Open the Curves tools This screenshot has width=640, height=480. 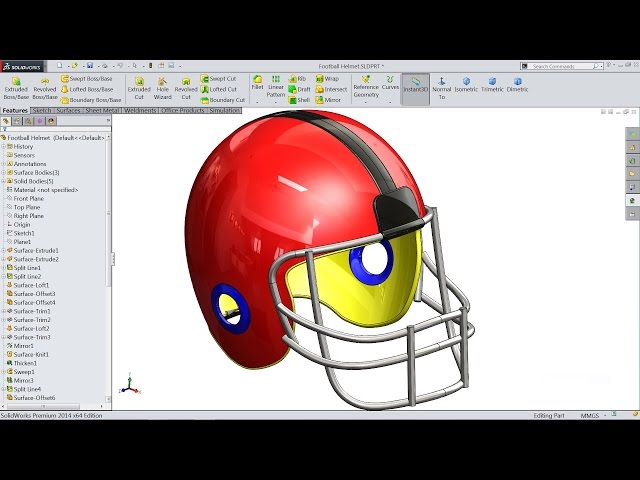(x=390, y=82)
